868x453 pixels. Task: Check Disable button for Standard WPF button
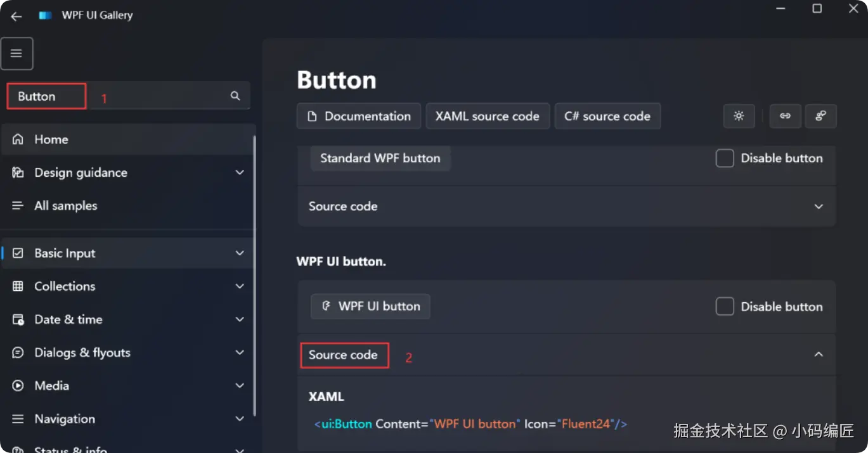point(725,158)
